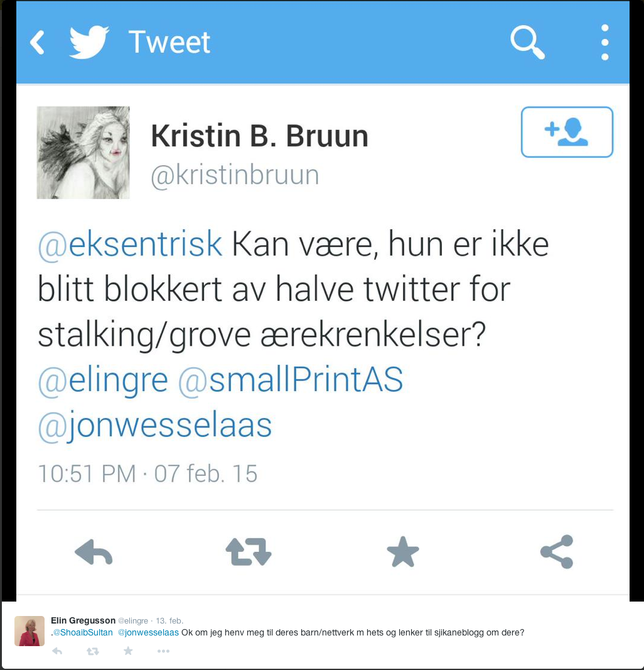Screen dimensions: 644x670
Task: Favorite Elin Gregusson's tweet with small star
Action: click(128, 651)
